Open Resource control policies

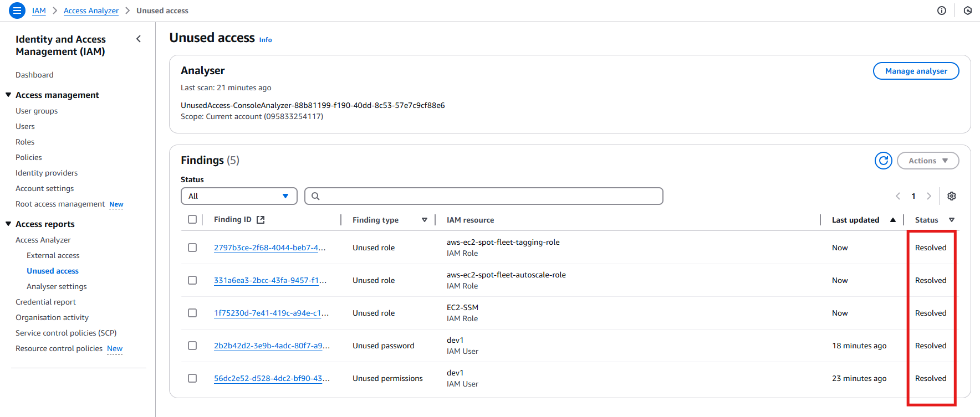click(59, 348)
